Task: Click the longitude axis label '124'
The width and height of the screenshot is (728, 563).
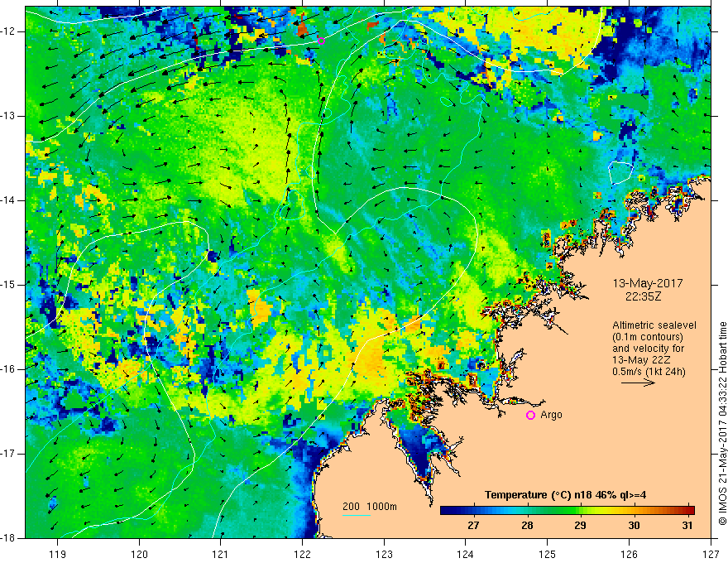Action: coord(466,554)
